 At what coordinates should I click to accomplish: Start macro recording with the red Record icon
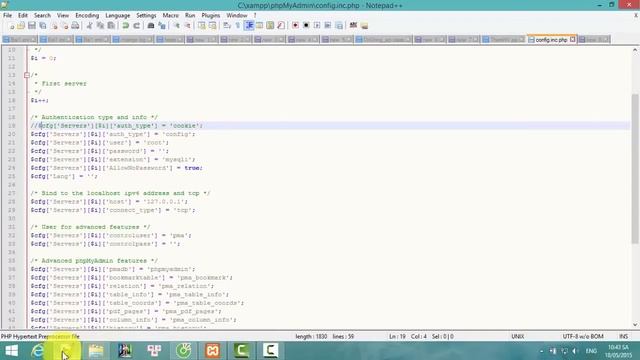[x=295, y=26]
